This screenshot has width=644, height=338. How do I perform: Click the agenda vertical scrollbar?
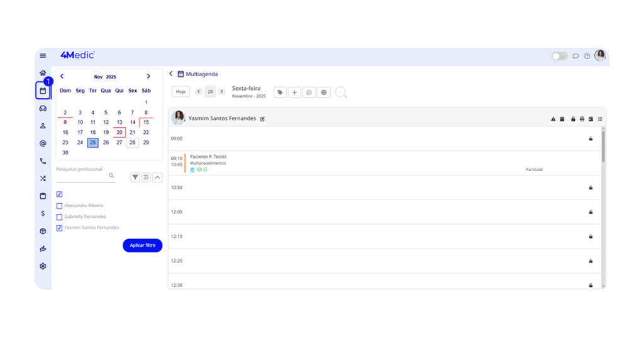[603, 148]
